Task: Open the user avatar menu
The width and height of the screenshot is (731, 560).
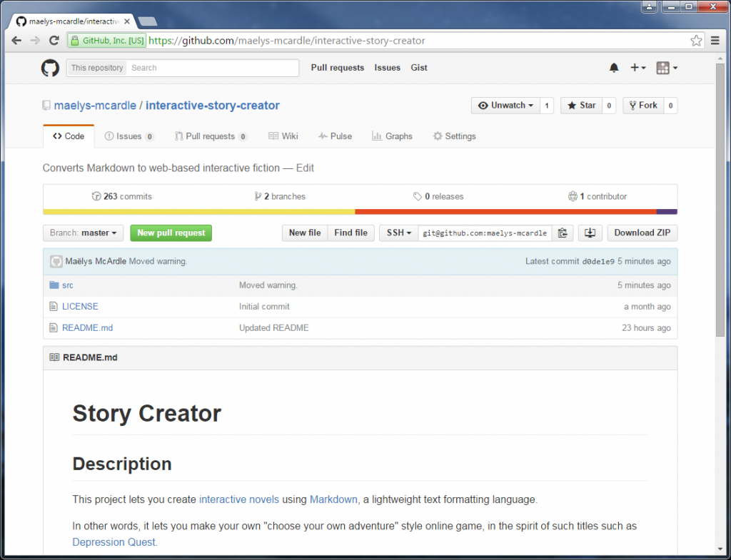Action: click(x=667, y=68)
